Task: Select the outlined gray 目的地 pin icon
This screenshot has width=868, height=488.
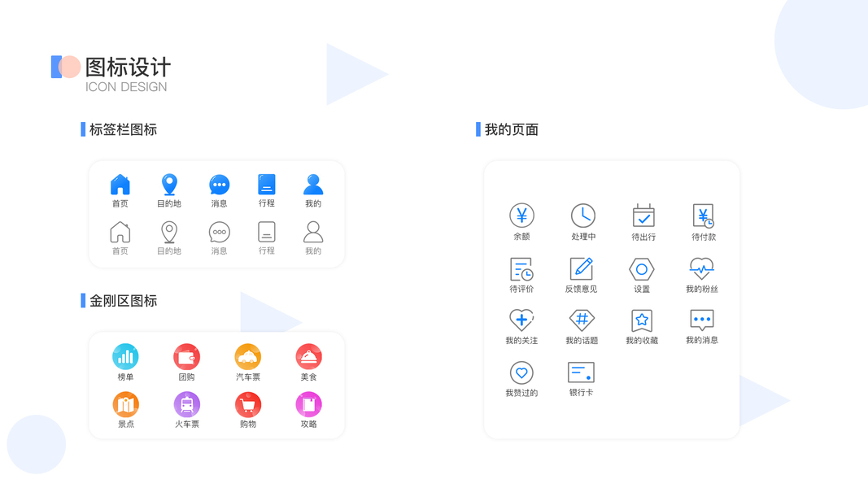Action: pos(169,233)
